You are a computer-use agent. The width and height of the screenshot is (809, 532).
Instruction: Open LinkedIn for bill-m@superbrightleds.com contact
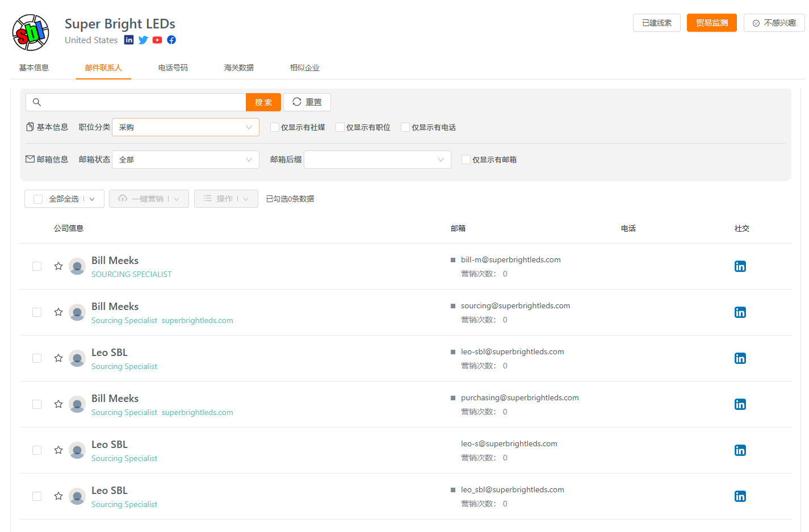coord(740,266)
